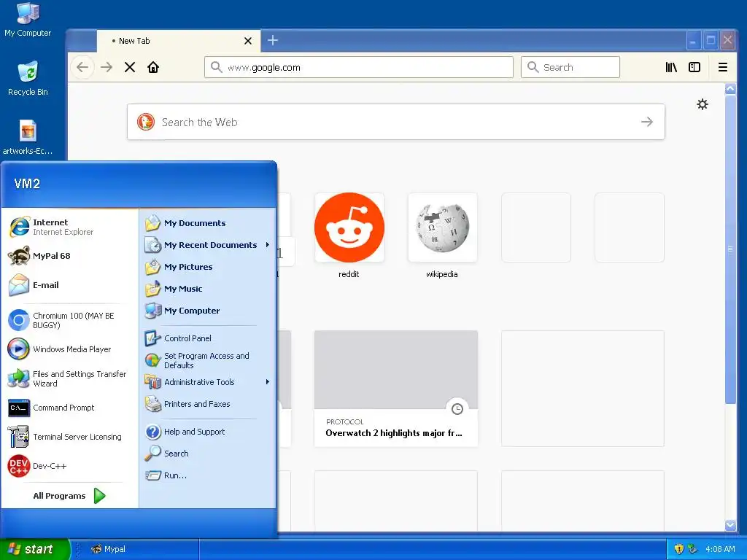The height and width of the screenshot is (560, 747).
Task: Open My Pictures folder
Action: point(207,267)
